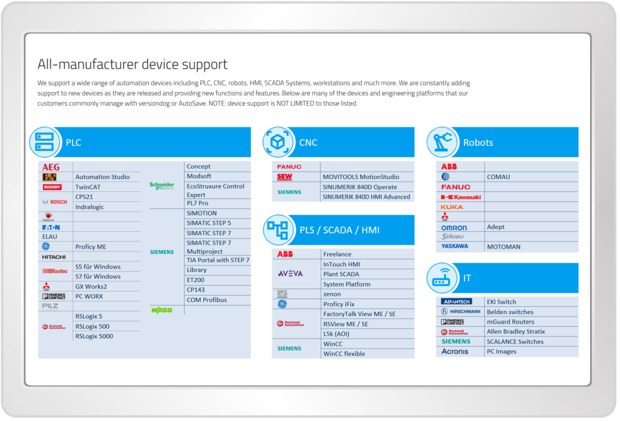
Task: Click the 'WinCC flexible' entry
Action: [x=344, y=354]
